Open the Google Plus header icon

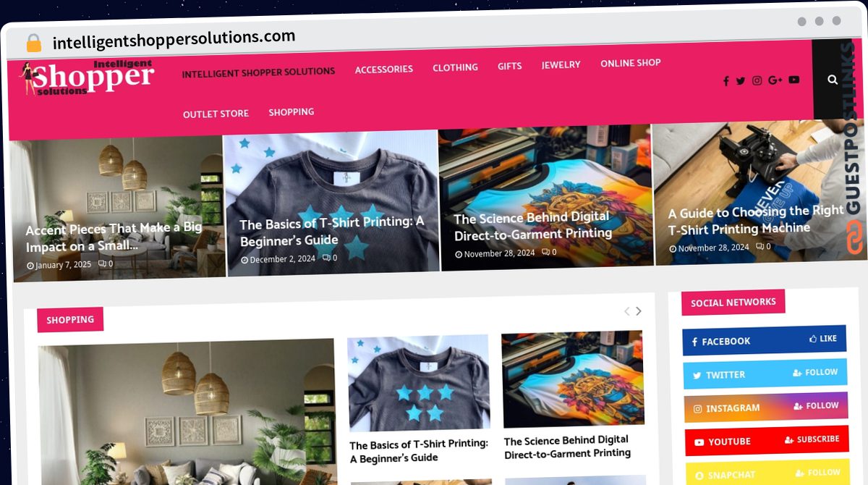pos(775,80)
